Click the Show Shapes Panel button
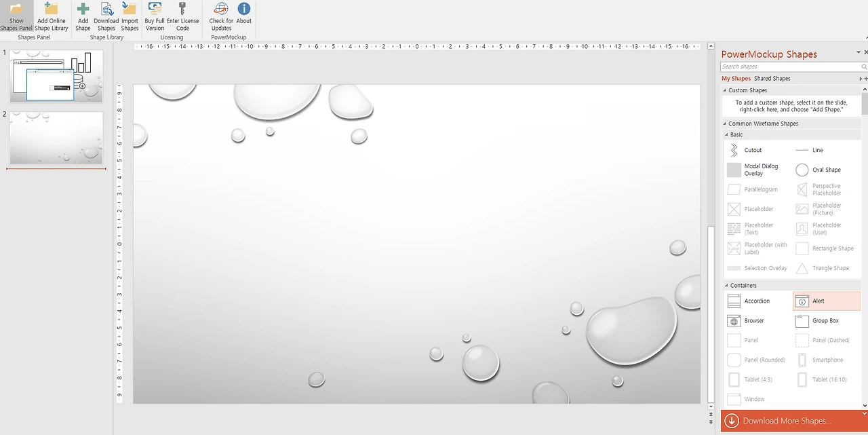Image resolution: width=868 pixels, height=435 pixels. [16, 17]
